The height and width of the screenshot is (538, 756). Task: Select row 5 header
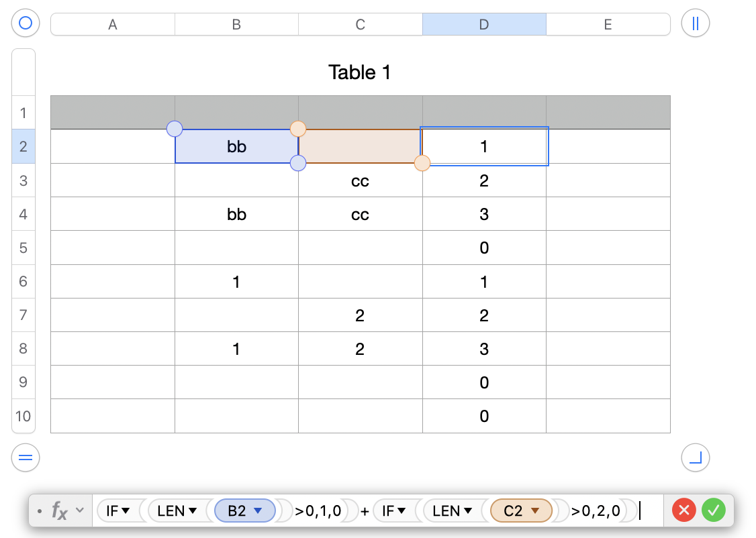(x=23, y=248)
